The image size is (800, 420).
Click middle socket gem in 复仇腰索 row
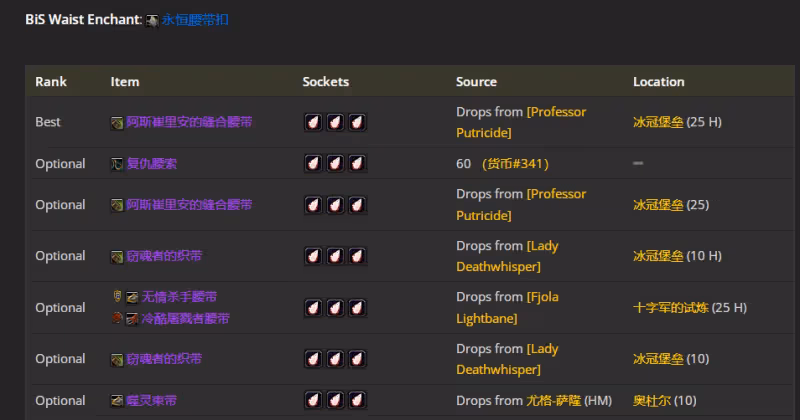[335, 163]
